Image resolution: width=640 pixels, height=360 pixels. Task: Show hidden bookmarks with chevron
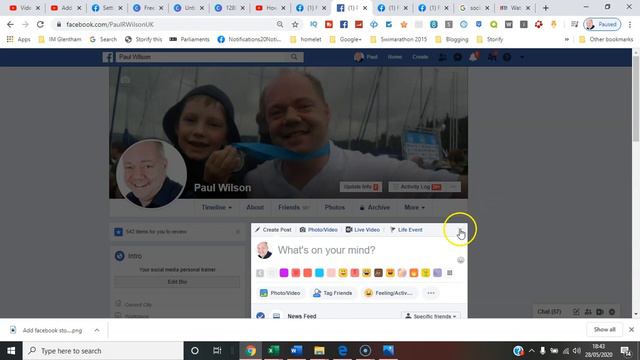coord(567,40)
